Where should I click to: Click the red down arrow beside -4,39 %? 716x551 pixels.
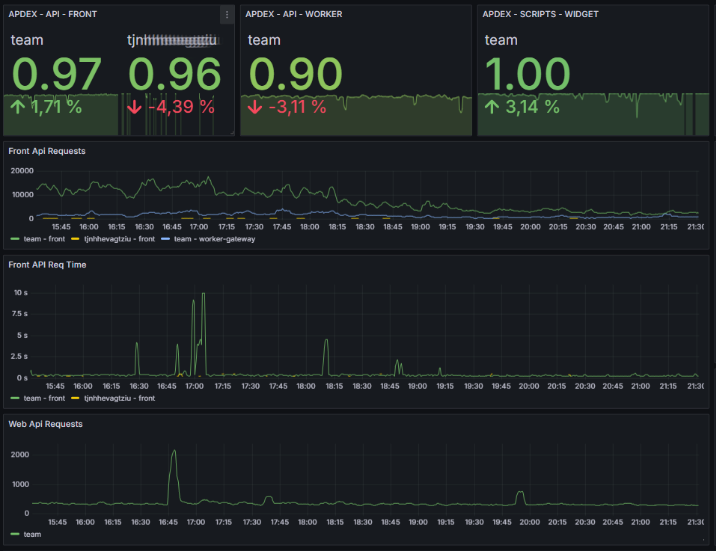135,107
